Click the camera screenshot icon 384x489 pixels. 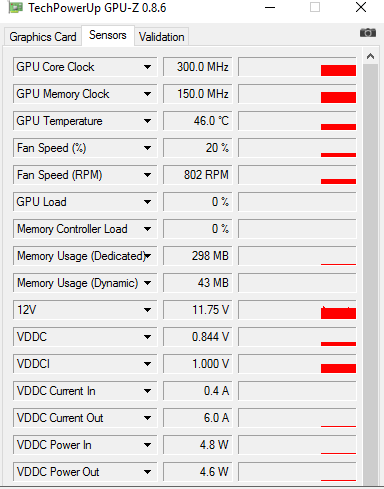click(368, 33)
